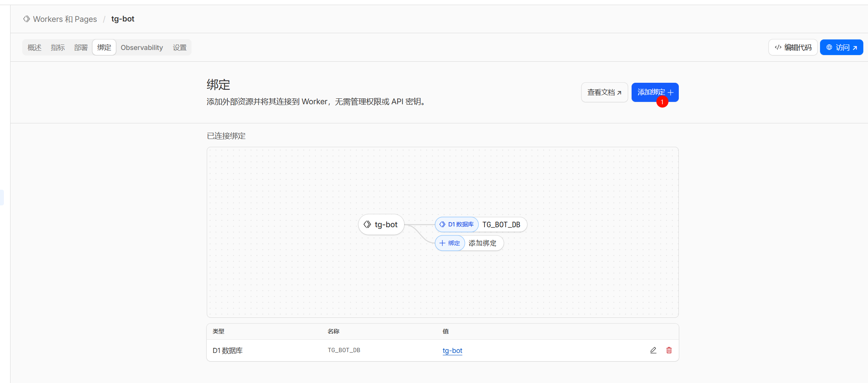Delete the binding using the trash icon
The width and height of the screenshot is (868, 383).
coord(669,350)
